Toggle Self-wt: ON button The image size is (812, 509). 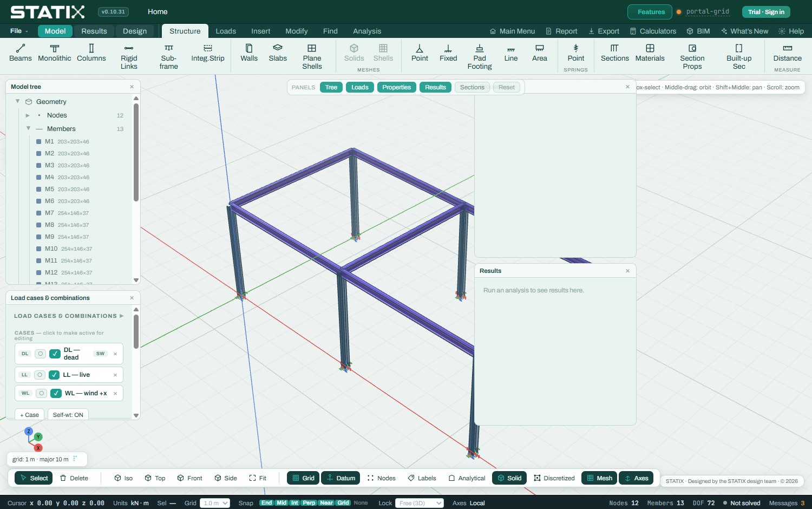(68, 415)
